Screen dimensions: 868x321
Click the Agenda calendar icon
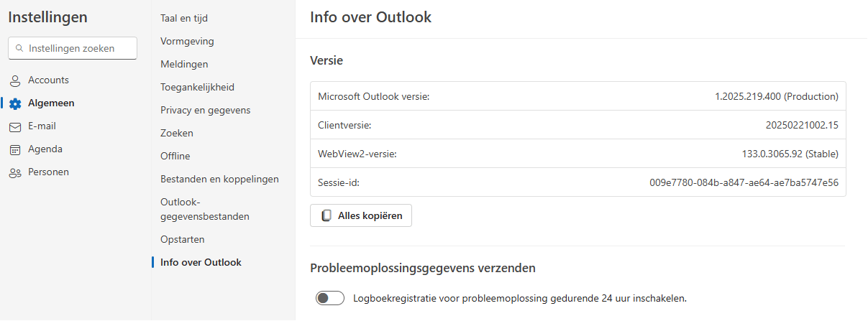pyautogui.click(x=15, y=149)
